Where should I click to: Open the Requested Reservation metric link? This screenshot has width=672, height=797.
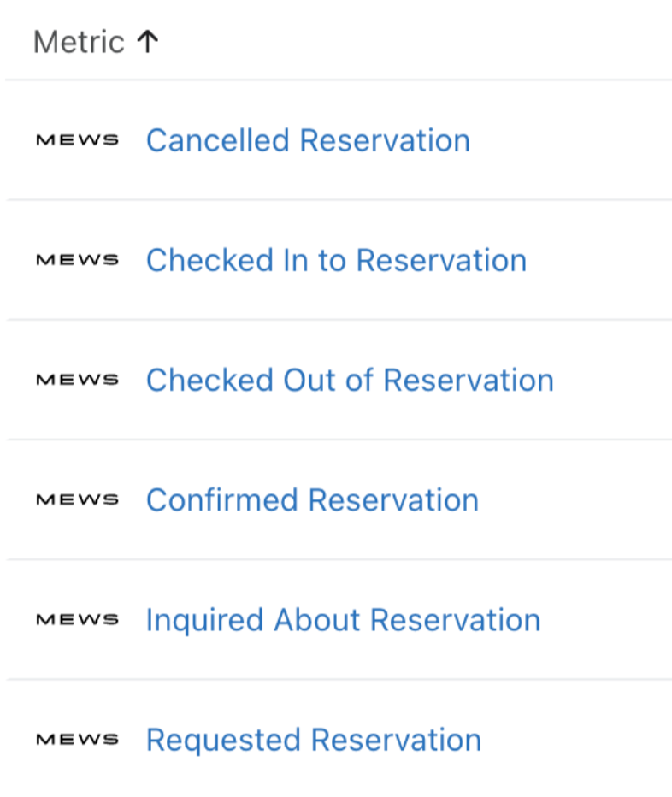(314, 739)
